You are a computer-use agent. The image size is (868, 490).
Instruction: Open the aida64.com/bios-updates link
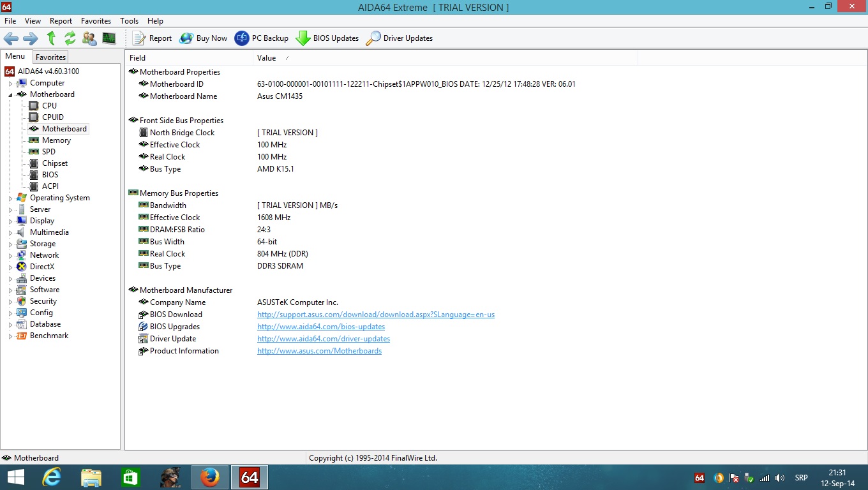pos(321,327)
